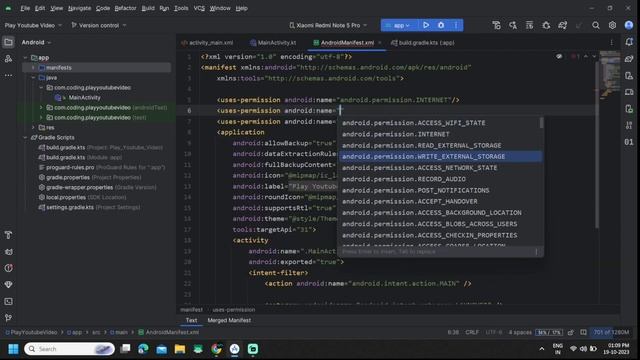Open the Xiaomi Redmi Note 5 Pro device selector
640x360 pixels.
tap(328, 25)
